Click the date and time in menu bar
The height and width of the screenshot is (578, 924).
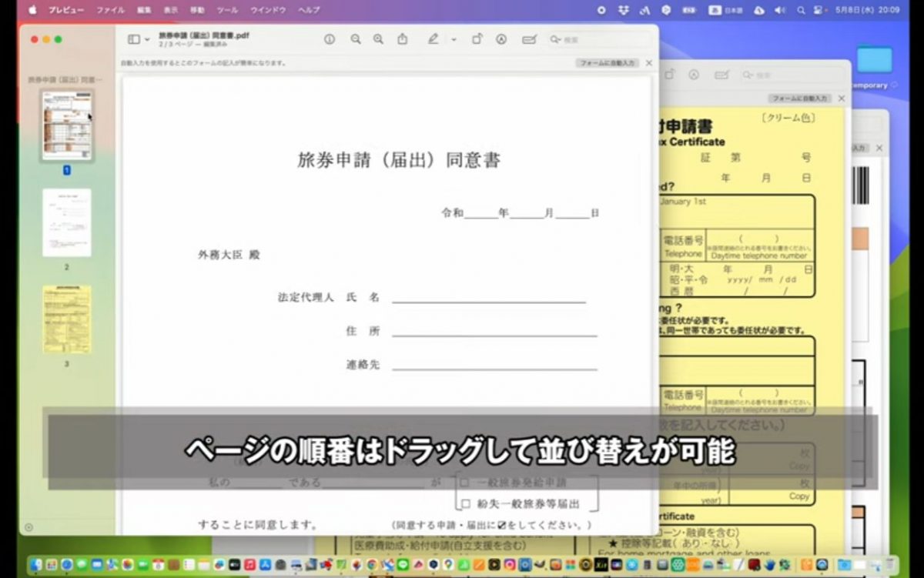(867, 10)
